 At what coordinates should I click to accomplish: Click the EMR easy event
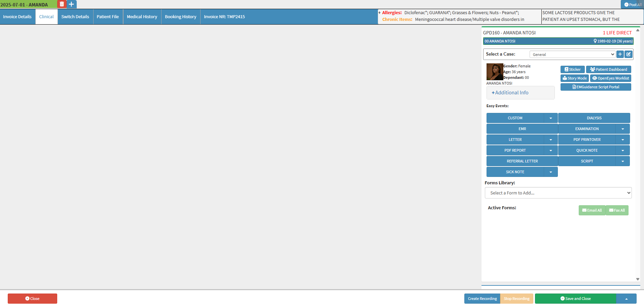[x=522, y=129]
